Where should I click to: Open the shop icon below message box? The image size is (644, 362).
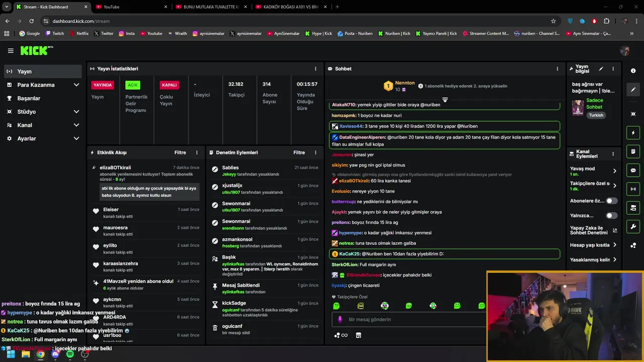tap(358, 335)
